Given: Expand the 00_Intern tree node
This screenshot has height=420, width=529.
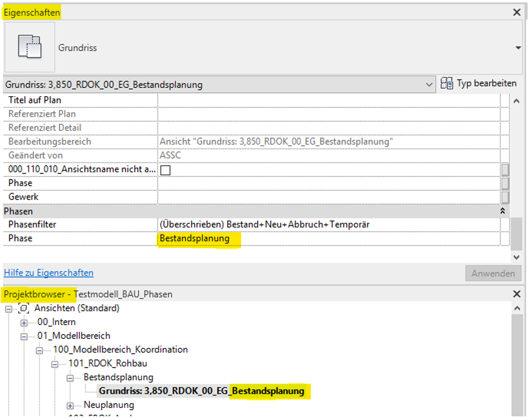Looking at the screenshot, I should [24, 323].
